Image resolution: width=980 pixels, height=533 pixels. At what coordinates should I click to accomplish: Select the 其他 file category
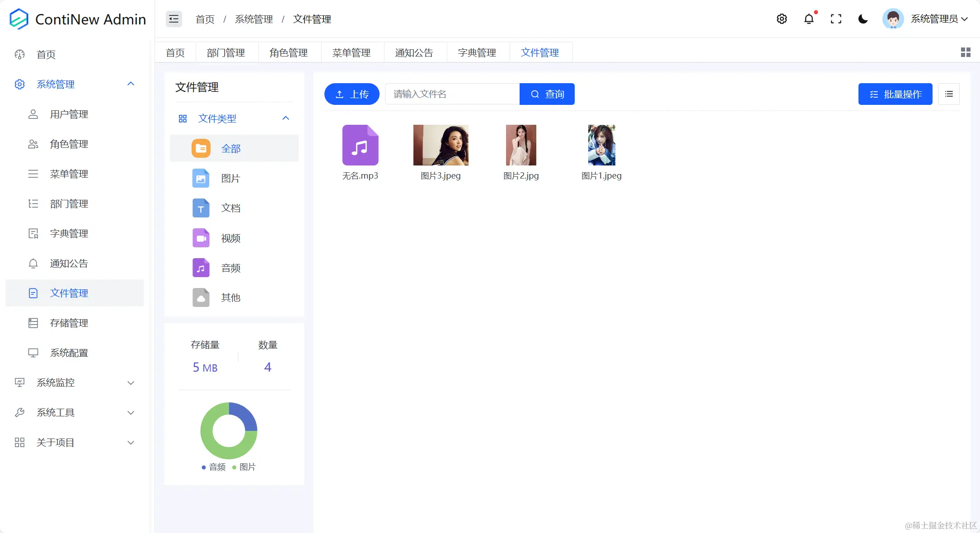point(231,297)
